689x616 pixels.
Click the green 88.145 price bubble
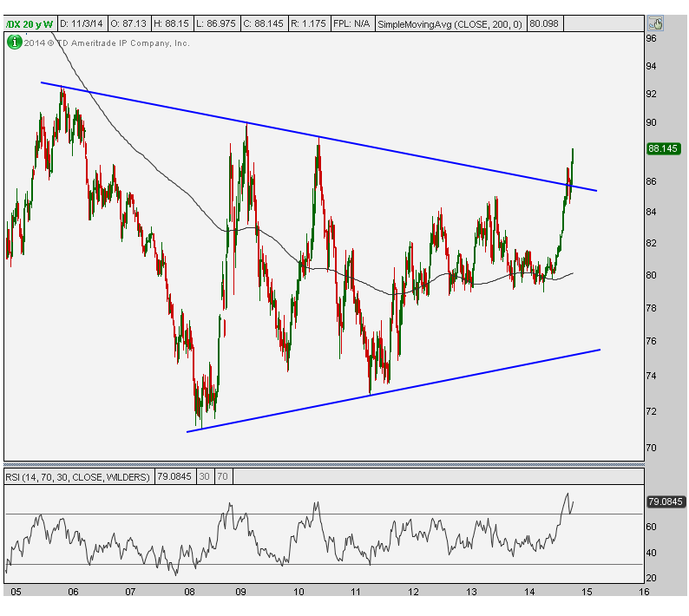pyautogui.click(x=663, y=148)
